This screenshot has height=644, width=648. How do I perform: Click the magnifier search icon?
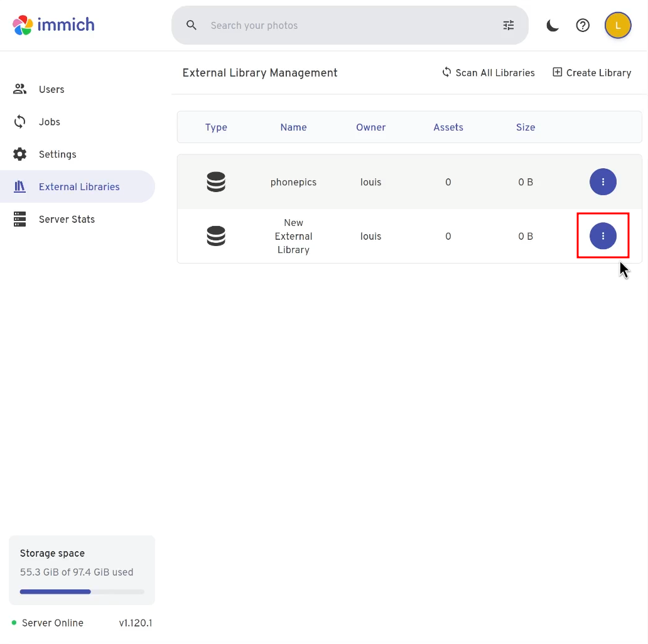192,25
